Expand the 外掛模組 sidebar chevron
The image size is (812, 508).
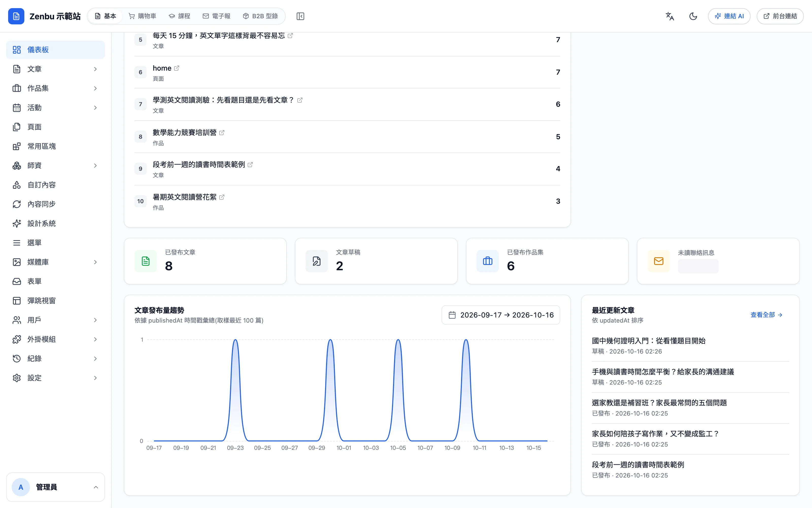click(95, 339)
